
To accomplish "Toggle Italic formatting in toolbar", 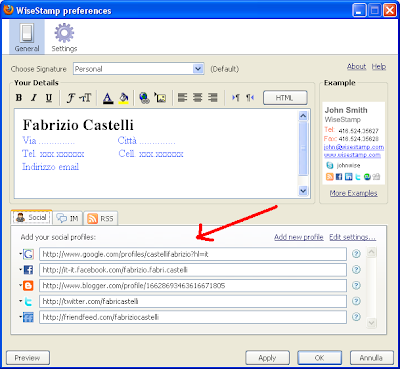I will (x=34, y=98).
